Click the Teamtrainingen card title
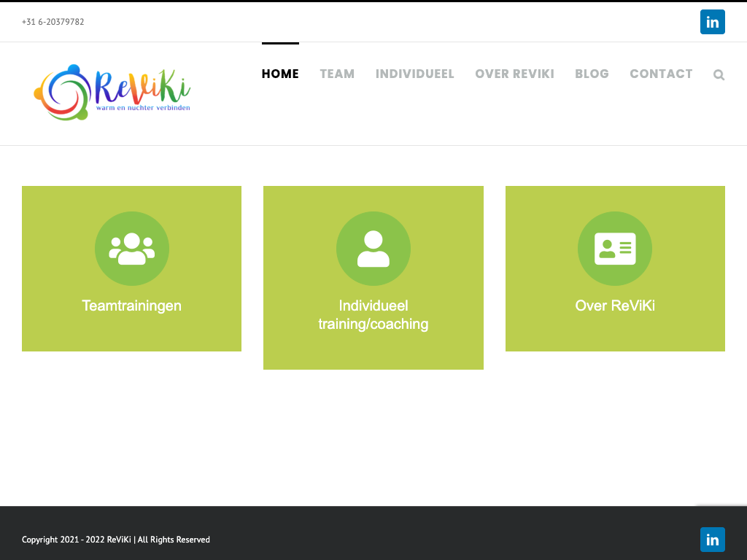 point(132,306)
